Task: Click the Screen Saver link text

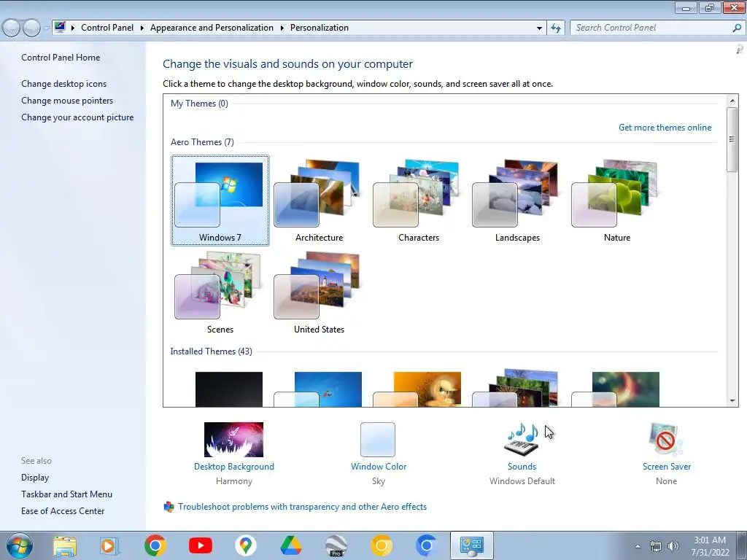Action: click(667, 467)
